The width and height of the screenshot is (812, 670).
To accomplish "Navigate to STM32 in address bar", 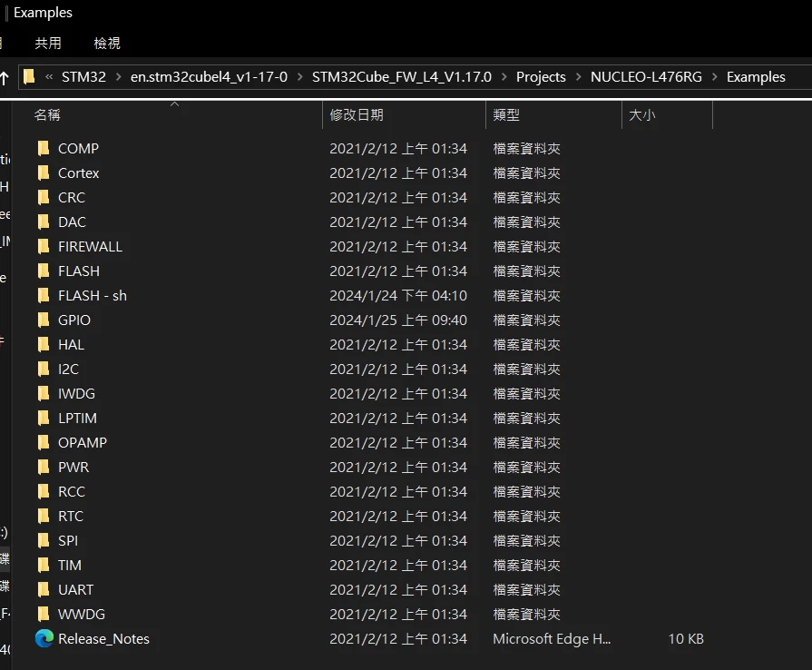I will [x=83, y=77].
